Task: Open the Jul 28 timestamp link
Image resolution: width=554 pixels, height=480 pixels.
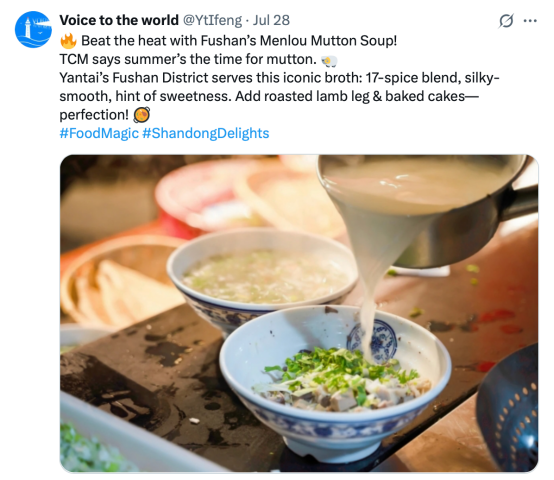Action: click(x=271, y=20)
